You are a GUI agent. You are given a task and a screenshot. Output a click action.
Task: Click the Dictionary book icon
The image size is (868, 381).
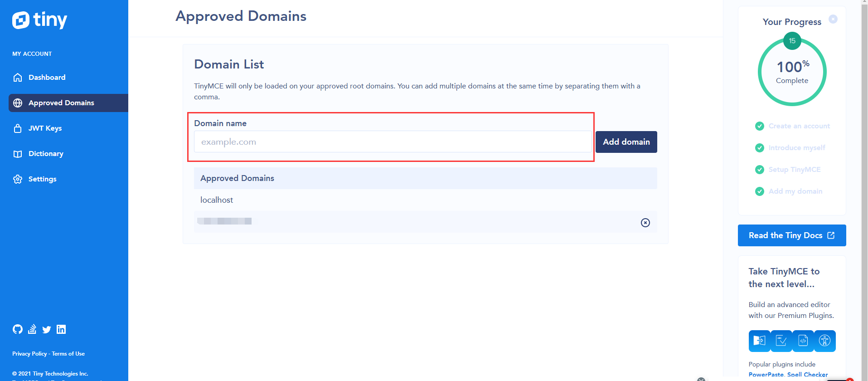pos(18,154)
